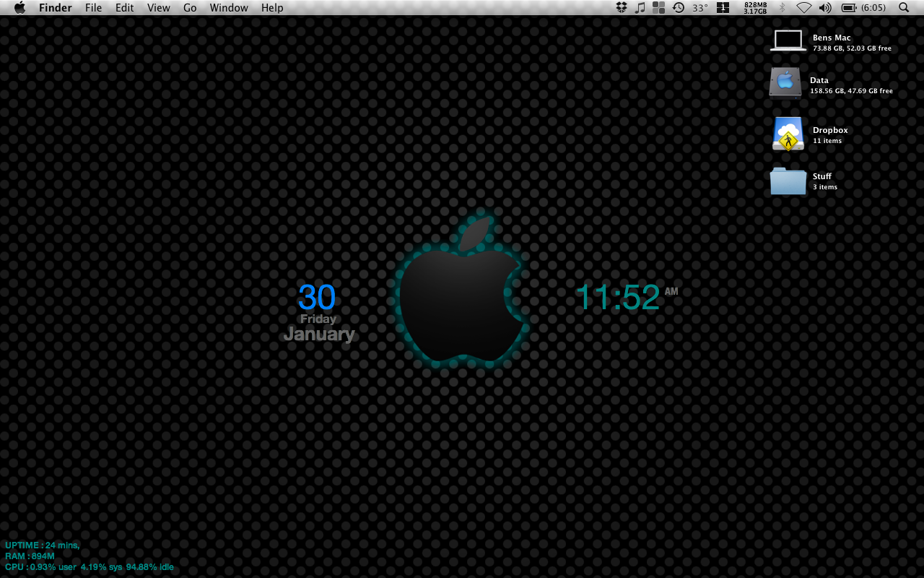Viewport: 924px width, 578px height.
Task: Open Spotlight search
Action: click(x=904, y=8)
